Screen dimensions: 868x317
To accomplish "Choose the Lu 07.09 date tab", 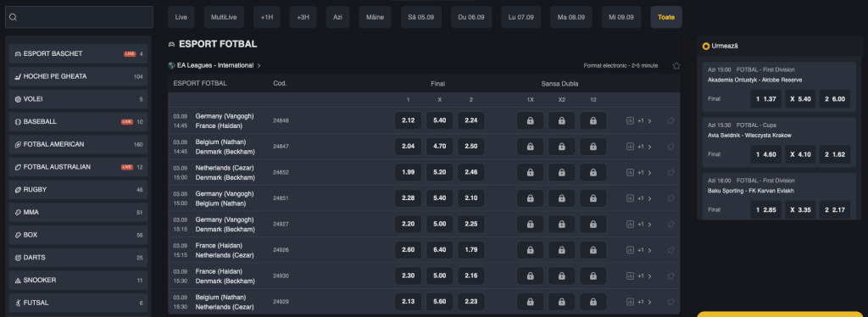I will point(521,17).
